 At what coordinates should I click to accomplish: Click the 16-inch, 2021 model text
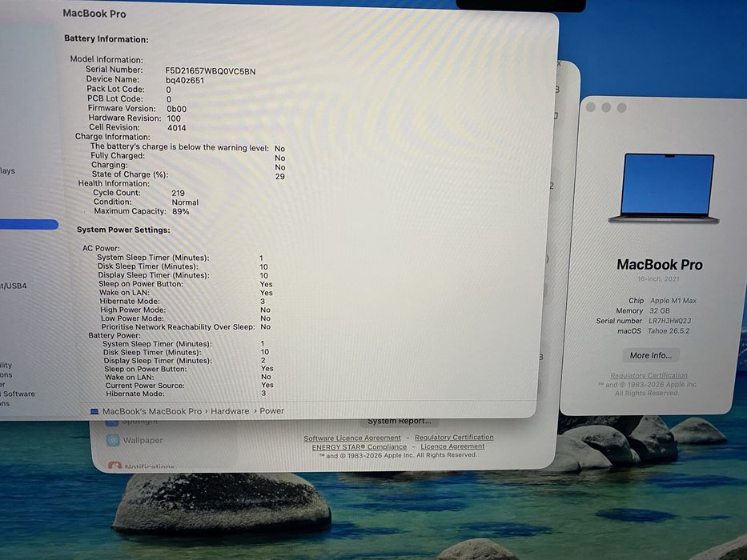point(658,278)
